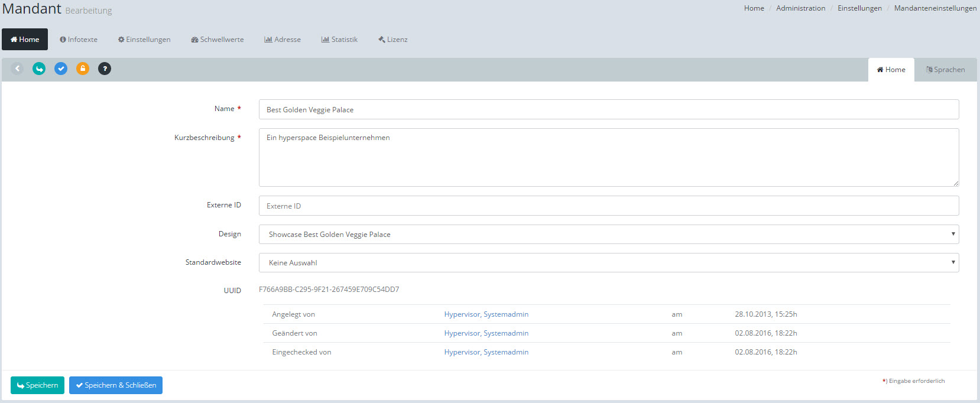Switch to the Sprachen tab

click(x=945, y=70)
